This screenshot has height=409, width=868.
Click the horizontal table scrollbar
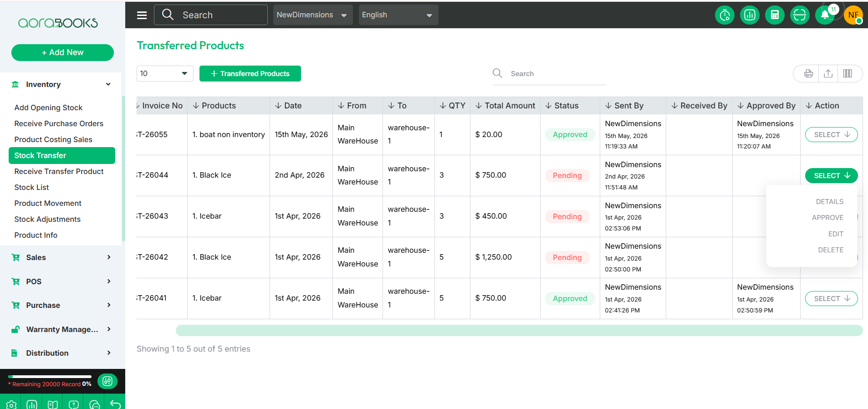pyautogui.click(x=519, y=330)
